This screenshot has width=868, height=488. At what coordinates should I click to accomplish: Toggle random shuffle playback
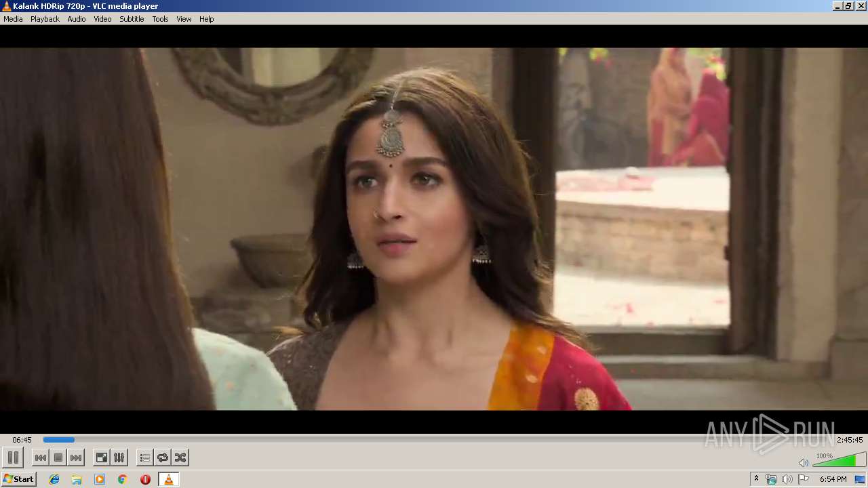coord(180,457)
